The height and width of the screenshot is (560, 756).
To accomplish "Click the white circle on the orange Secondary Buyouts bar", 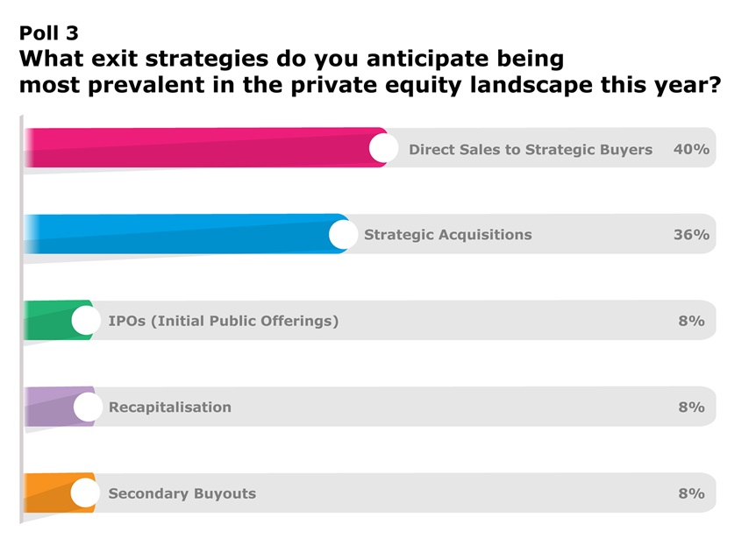I will click(x=85, y=493).
